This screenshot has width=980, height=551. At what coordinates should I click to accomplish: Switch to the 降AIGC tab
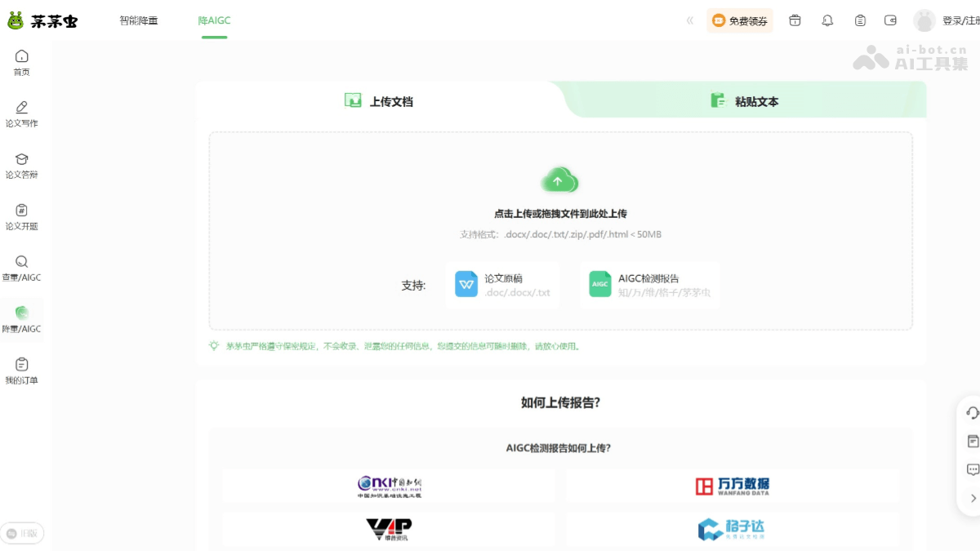[x=215, y=20]
